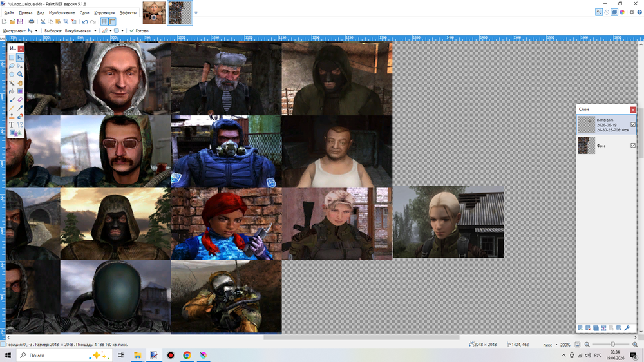The width and height of the screenshot is (644, 362).
Task: Open Settings gear icon
Action: [632, 12]
